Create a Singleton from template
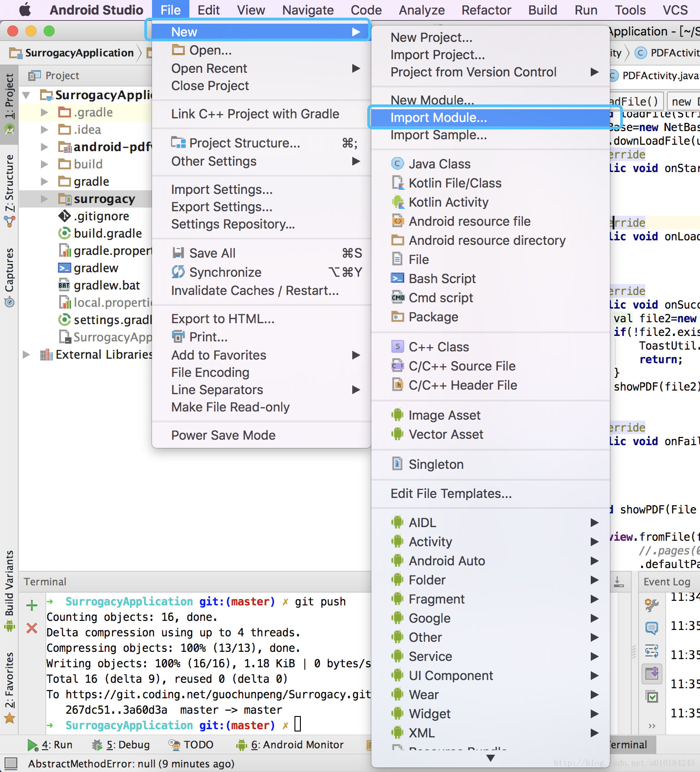The height and width of the screenshot is (772, 700). tap(491, 464)
